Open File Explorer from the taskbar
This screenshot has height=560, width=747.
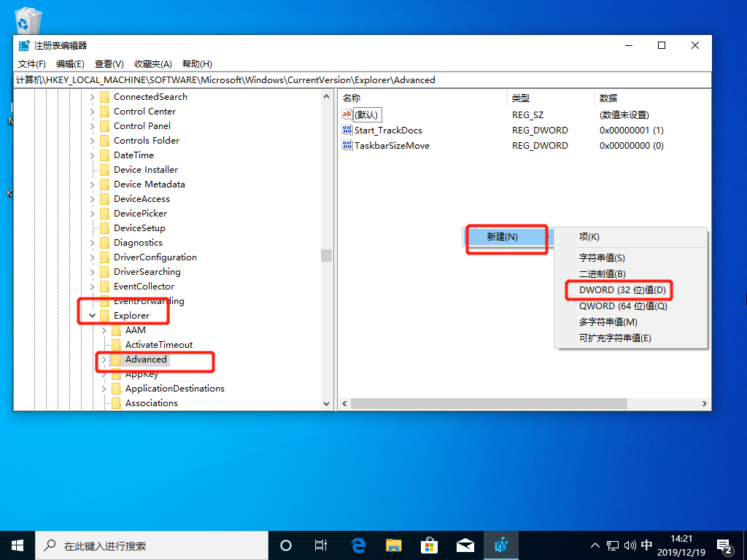pos(393,545)
